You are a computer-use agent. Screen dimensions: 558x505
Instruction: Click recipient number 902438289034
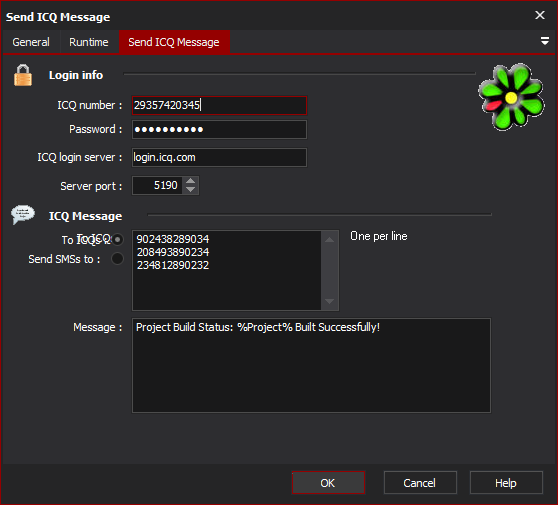pos(173,239)
